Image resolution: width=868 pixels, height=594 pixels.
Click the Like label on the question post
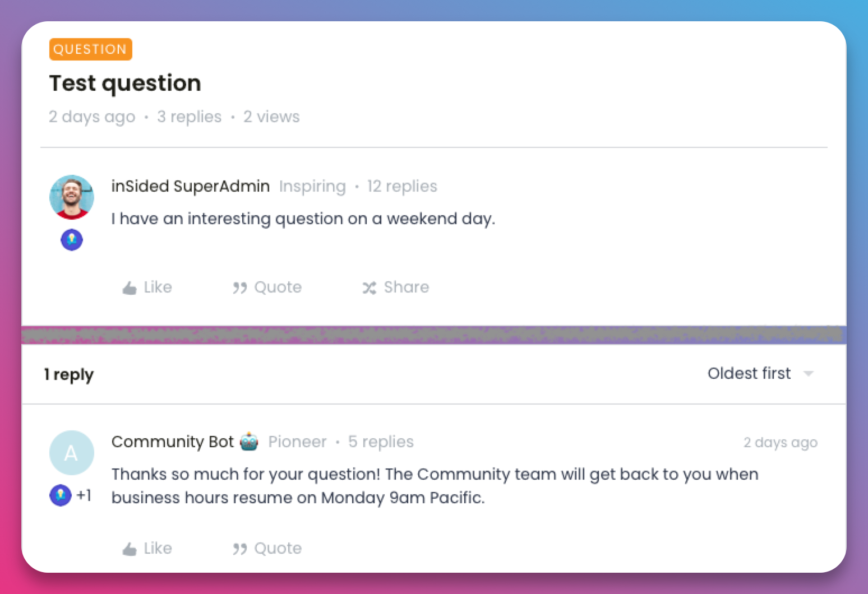[158, 287]
